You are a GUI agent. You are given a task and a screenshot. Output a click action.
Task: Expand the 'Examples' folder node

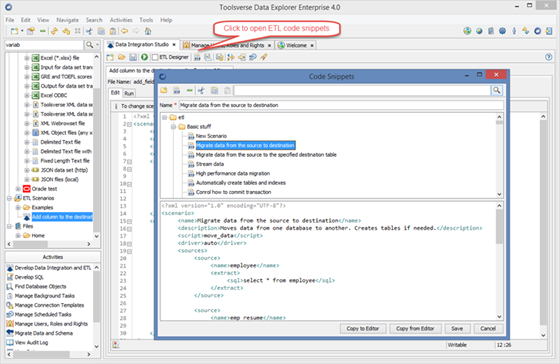pos(18,207)
